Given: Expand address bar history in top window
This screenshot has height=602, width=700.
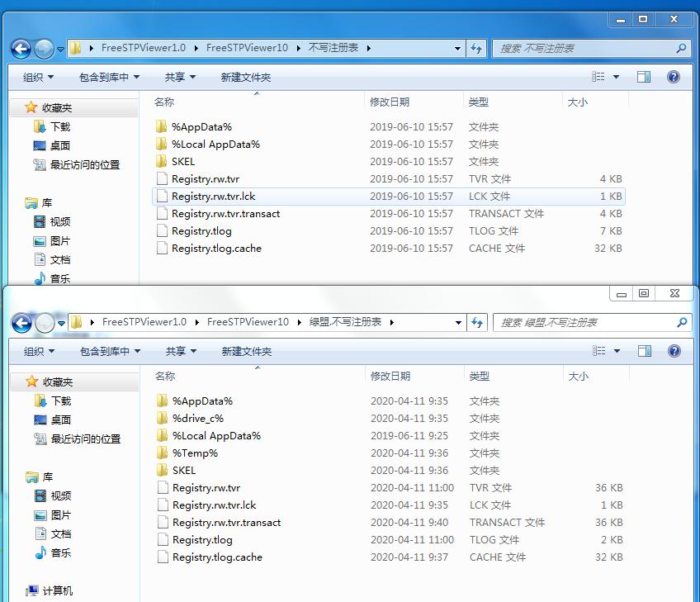Looking at the screenshot, I should pos(457,48).
